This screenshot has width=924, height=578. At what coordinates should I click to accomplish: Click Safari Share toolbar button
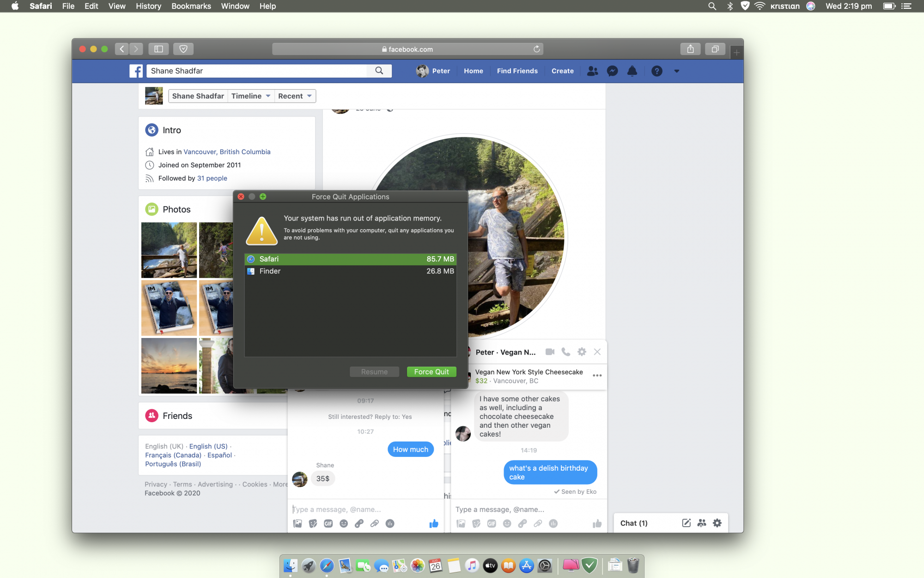[x=690, y=49]
